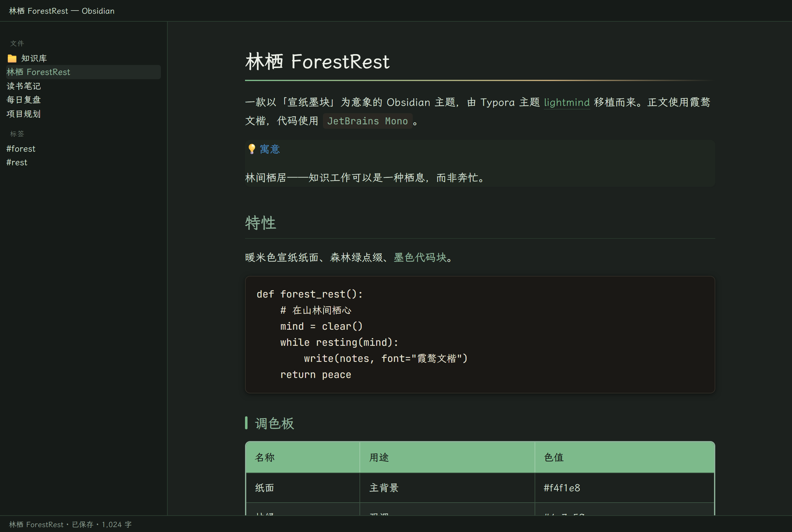Click the 1,024 字 word count
The width and height of the screenshot is (792, 532).
(x=117, y=525)
